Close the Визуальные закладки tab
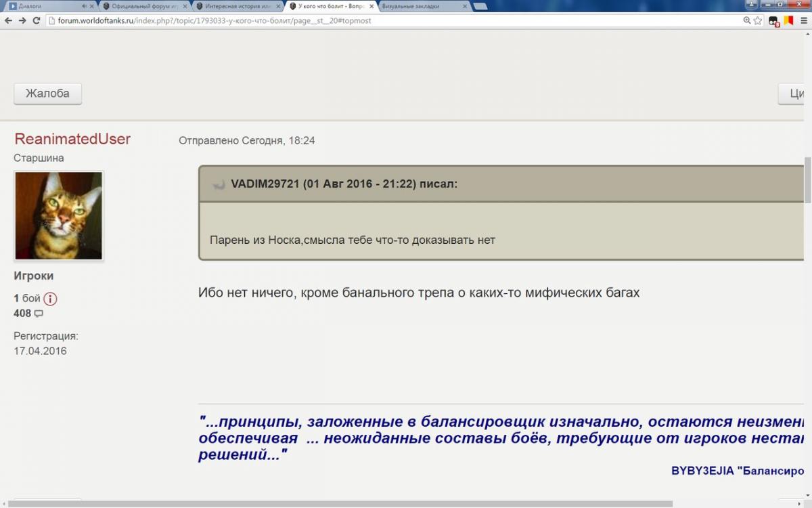The image size is (812, 508). click(x=464, y=6)
